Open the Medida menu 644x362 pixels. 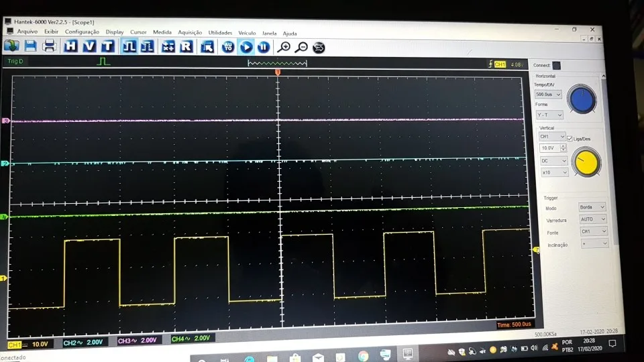162,32
